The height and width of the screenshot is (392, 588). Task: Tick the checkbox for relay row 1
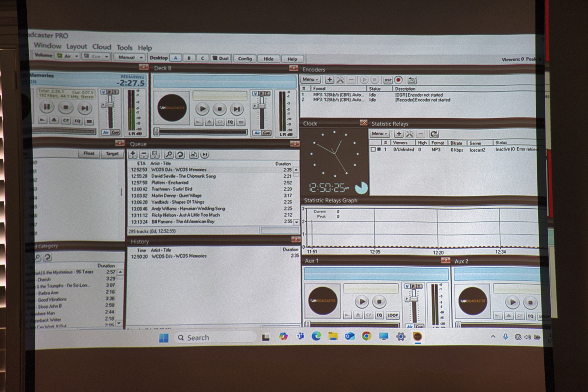[373, 149]
